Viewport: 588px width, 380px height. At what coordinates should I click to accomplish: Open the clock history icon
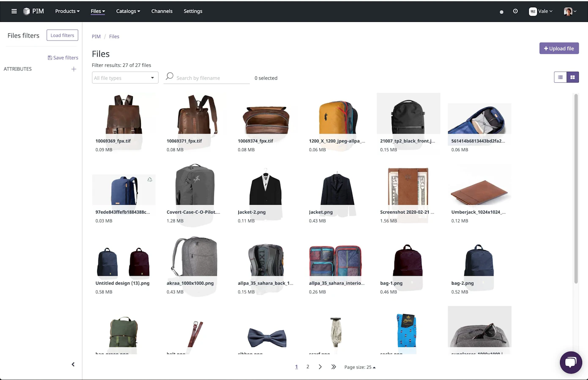point(515,11)
